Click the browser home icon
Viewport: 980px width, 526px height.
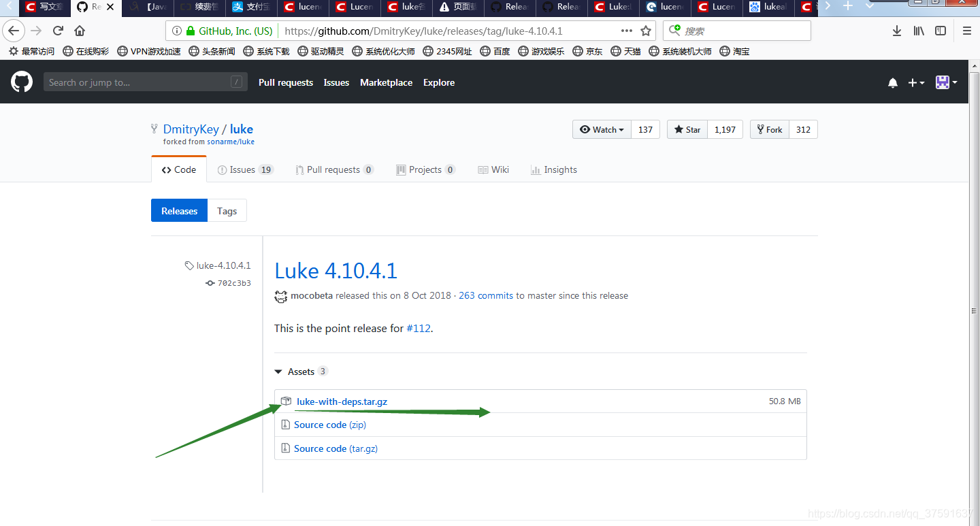tap(79, 30)
